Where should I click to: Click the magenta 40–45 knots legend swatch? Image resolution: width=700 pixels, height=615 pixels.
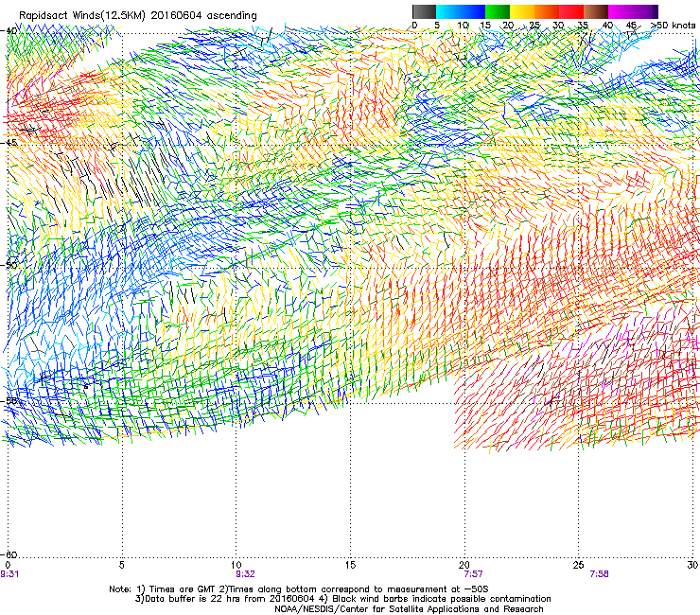pos(621,11)
